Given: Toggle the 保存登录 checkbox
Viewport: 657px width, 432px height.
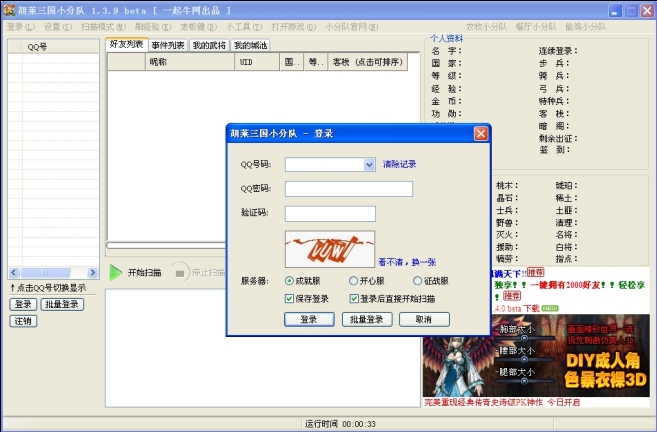Looking at the screenshot, I should (x=289, y=298).
